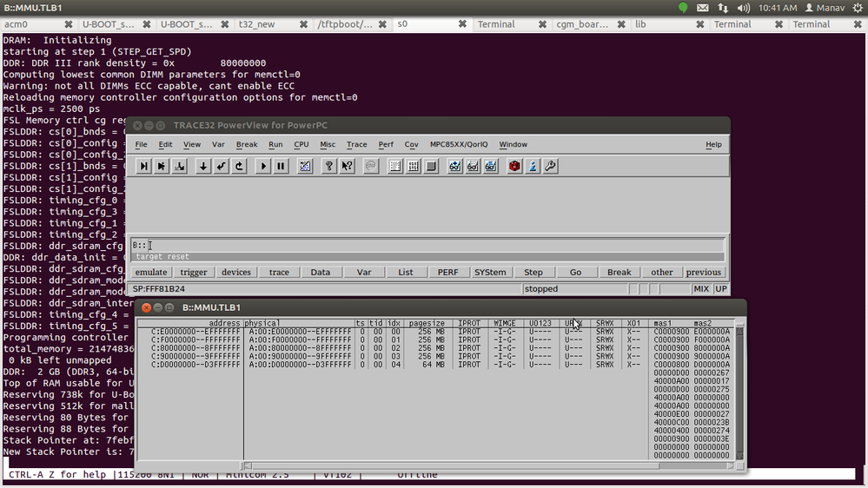Image resolution: width=868 pixels, height=488 pixels.
Task: Click the Data softkey button
Action: click(320, 272)
